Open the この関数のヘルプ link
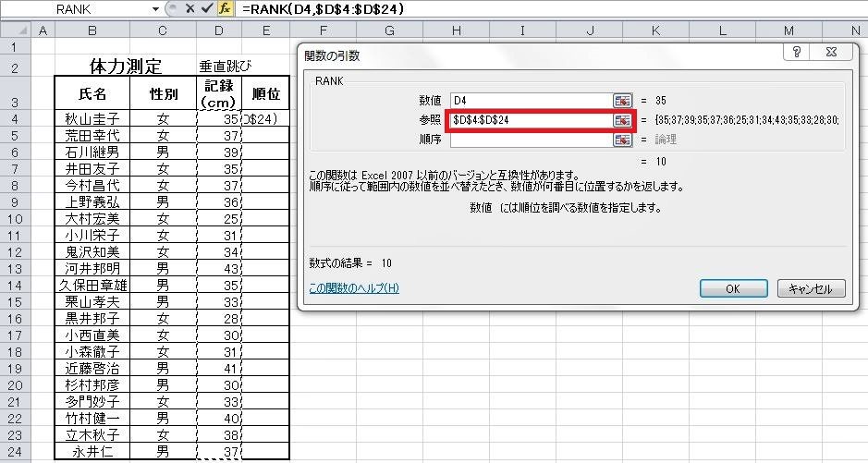This screenshot has width=868, height=463. (354, 288)
